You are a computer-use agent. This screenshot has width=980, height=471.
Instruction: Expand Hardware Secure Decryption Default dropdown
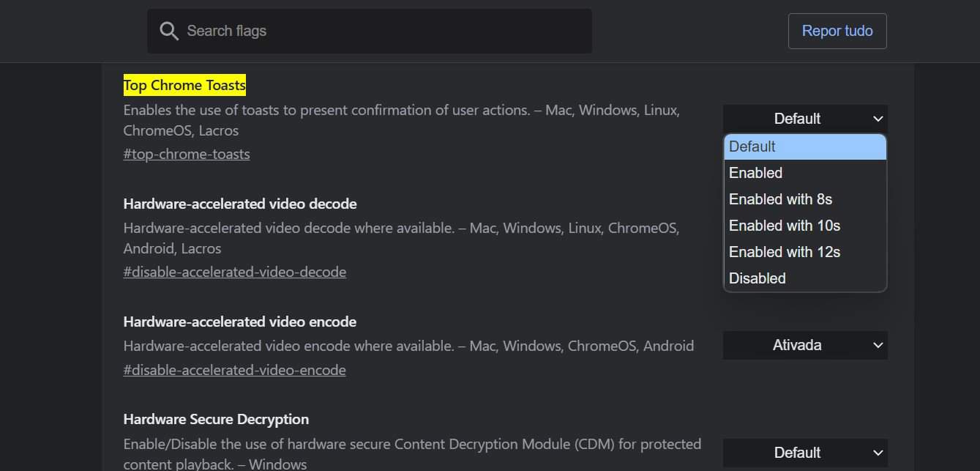point(804,453)
